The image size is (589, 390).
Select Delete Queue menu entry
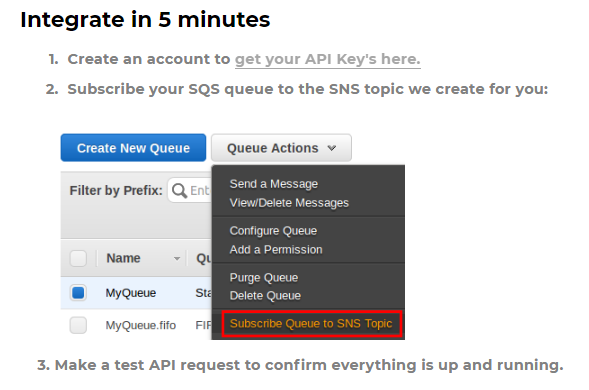point(265,296)
